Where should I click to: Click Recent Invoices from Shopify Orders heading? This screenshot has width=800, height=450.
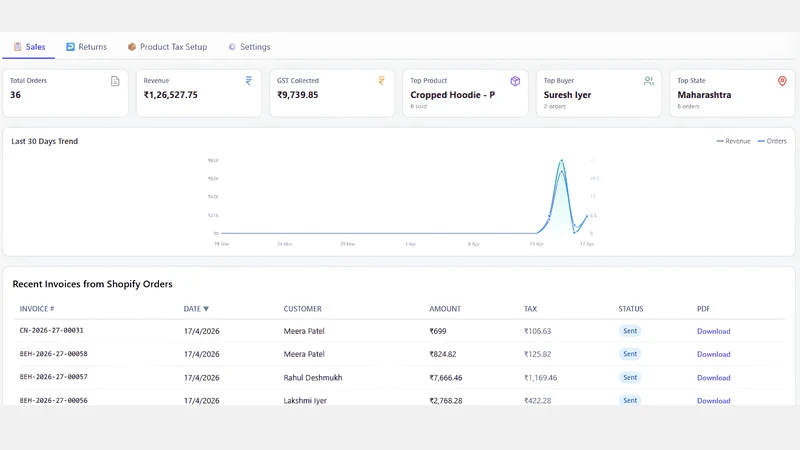(x=92, y=284)
